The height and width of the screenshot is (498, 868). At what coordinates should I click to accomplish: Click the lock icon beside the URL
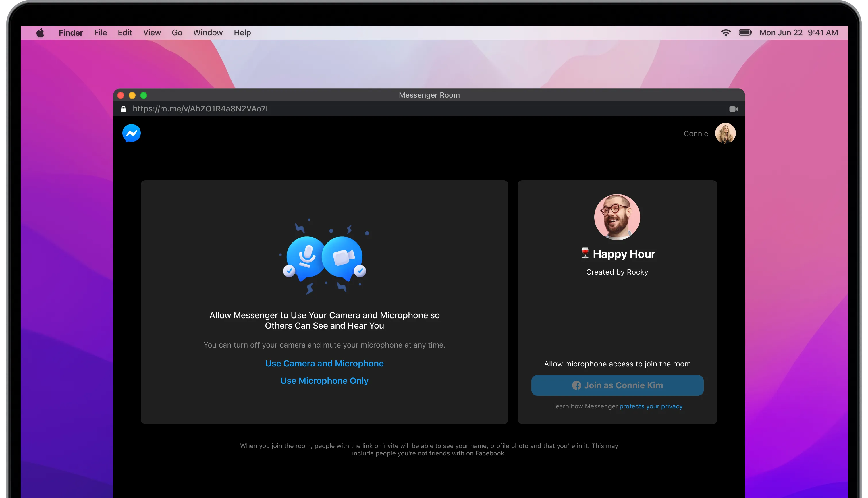click(124, 109)
